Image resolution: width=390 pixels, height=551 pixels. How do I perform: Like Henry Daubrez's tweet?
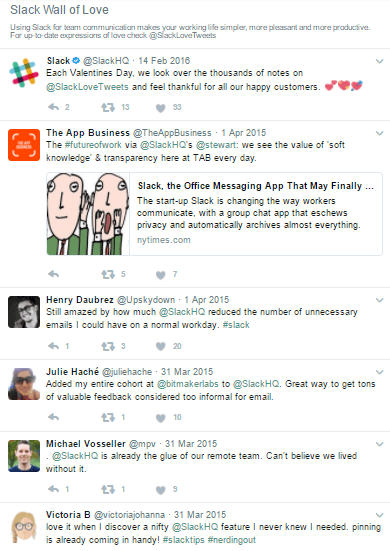[x=161, y=346]
